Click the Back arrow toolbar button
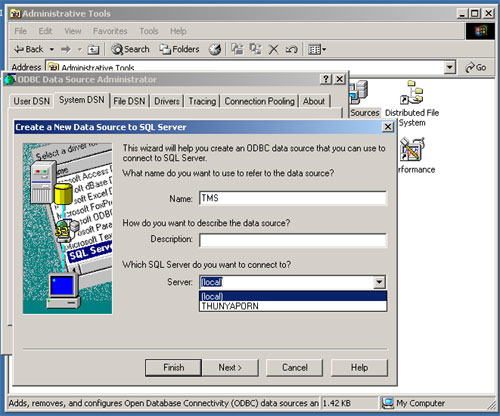The width and height of the screenshot is (500, 416). point(28,49)
